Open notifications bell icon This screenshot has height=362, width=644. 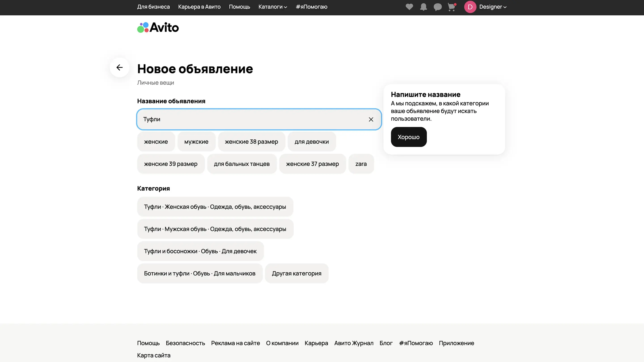[423, 7]
